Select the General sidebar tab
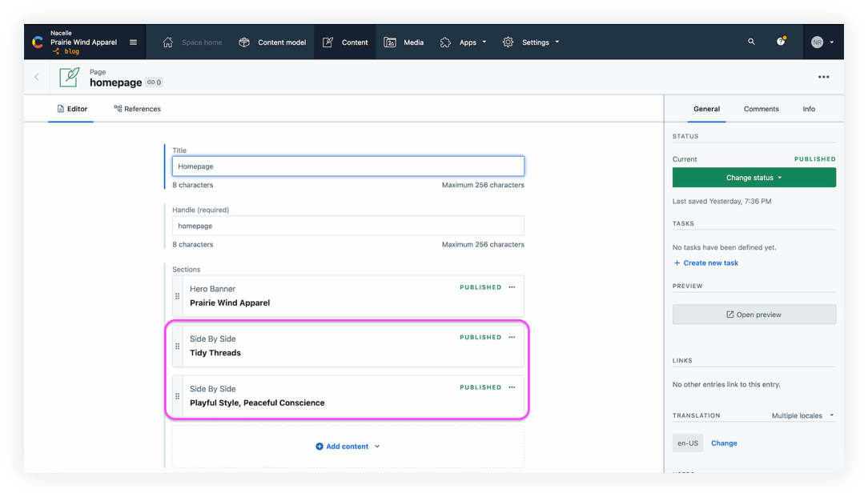The height and width of the screenshot is (497, 868). (x=707, y=109)
